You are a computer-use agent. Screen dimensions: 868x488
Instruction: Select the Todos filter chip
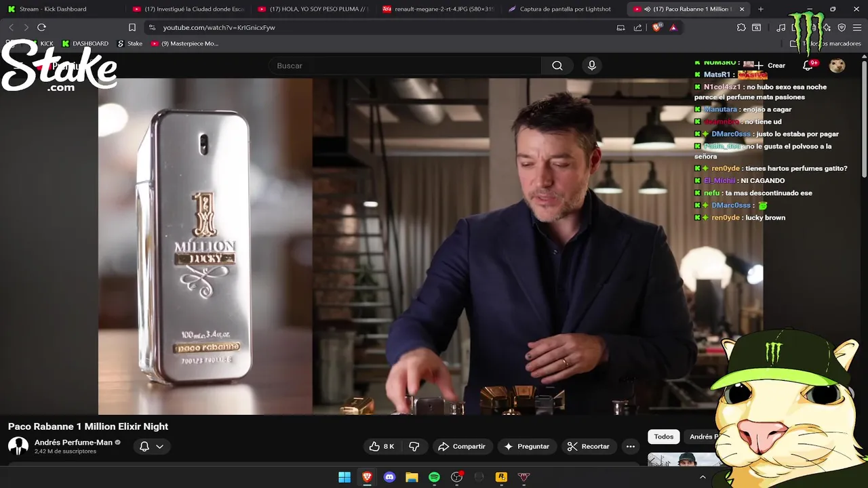click(664, 436)
